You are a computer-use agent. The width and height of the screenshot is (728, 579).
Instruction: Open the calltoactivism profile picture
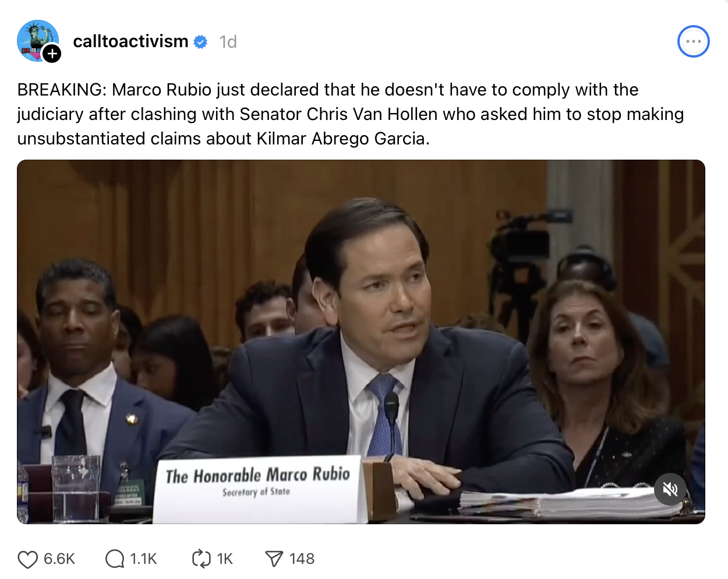36,40
